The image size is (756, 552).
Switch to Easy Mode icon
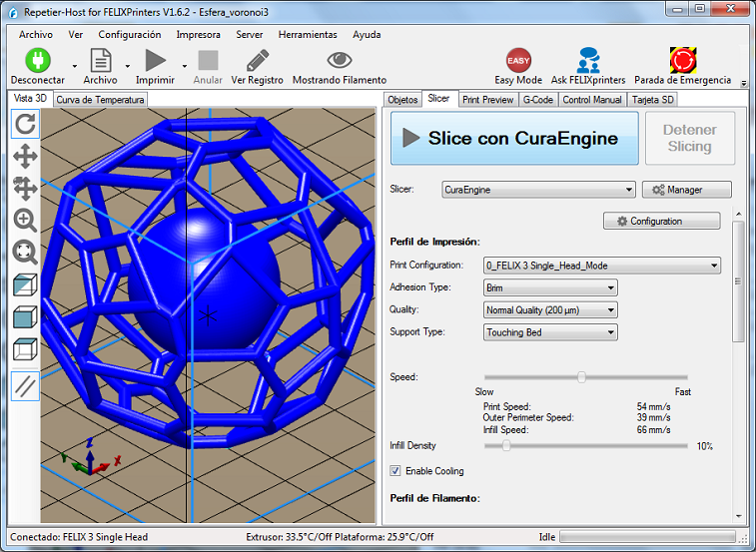click(518, 61)
